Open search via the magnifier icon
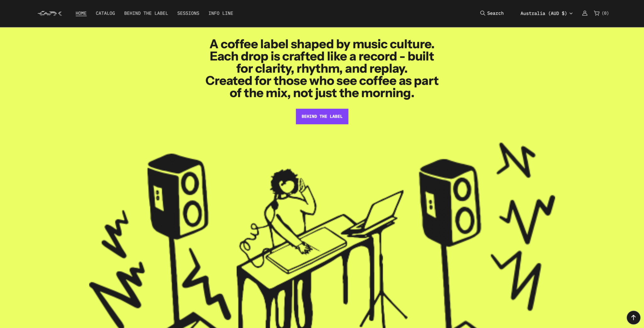The height and width of the screenshot is (328, 644). (x=482, y=13)
